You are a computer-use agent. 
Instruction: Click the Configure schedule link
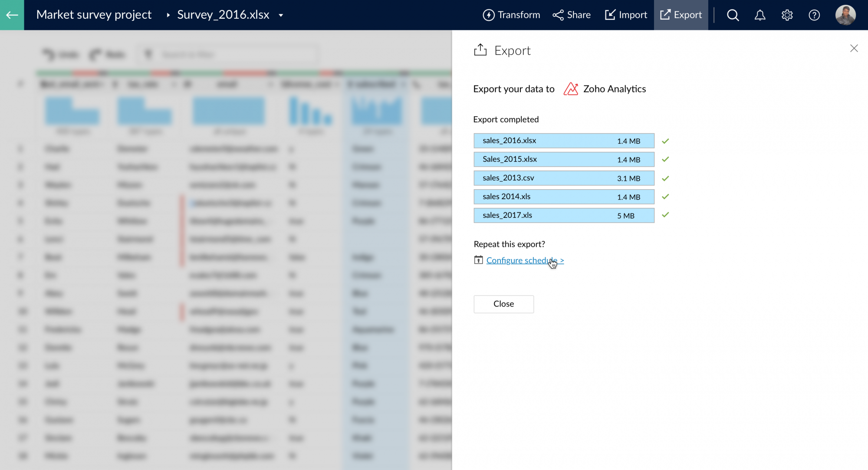[524, 260]
